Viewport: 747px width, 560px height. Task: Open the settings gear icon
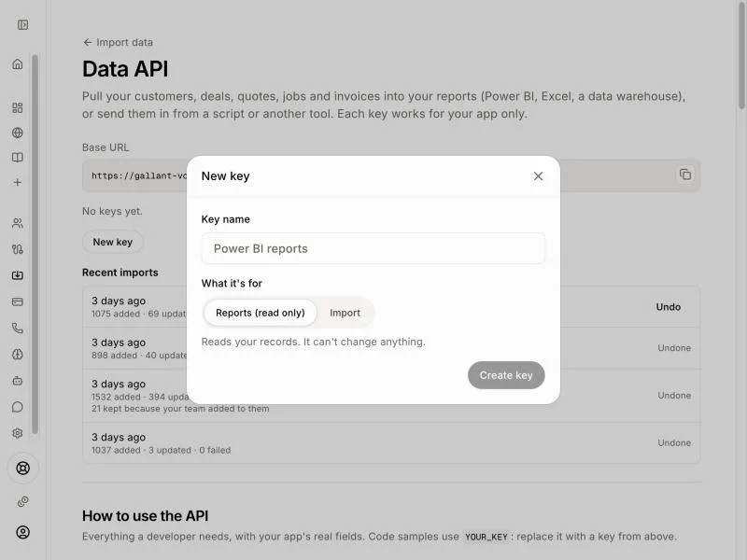(18, 433)
